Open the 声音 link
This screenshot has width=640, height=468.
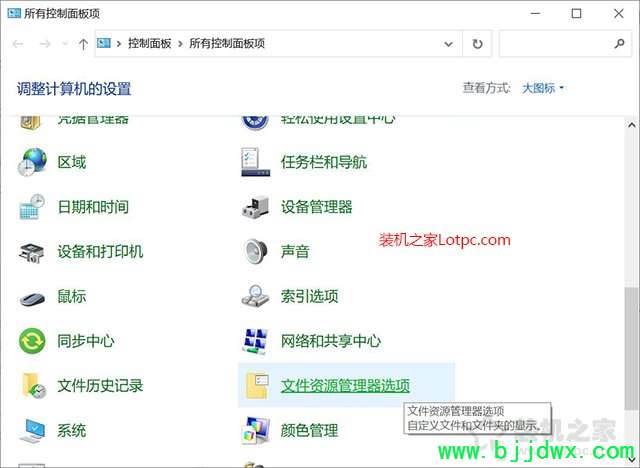pos(295,251)
